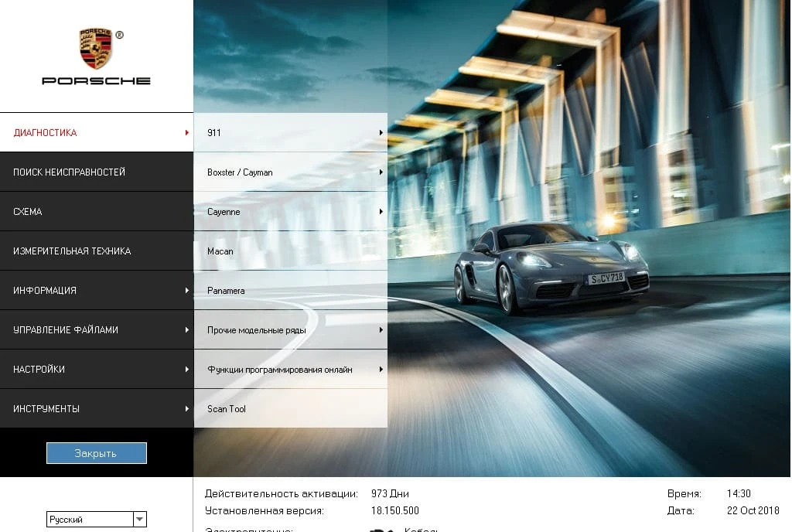792x532 pixels.
Task: Open the СХЕМА menu entry
Action: tap(97, 212)
